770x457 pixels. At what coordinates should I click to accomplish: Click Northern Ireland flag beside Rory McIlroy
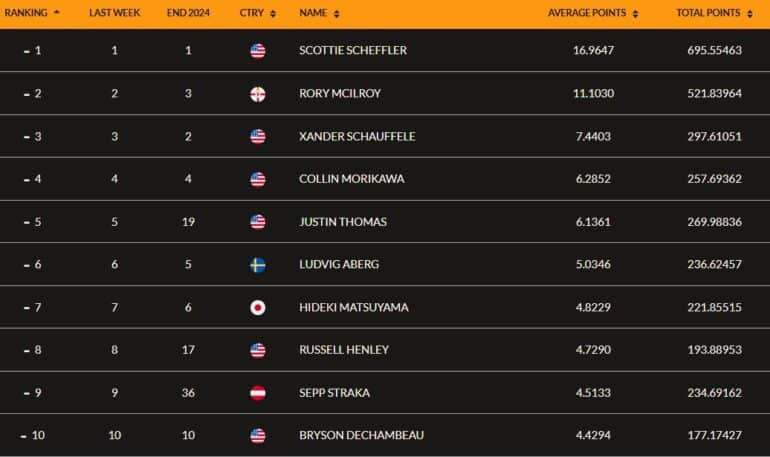click(258, 94)
